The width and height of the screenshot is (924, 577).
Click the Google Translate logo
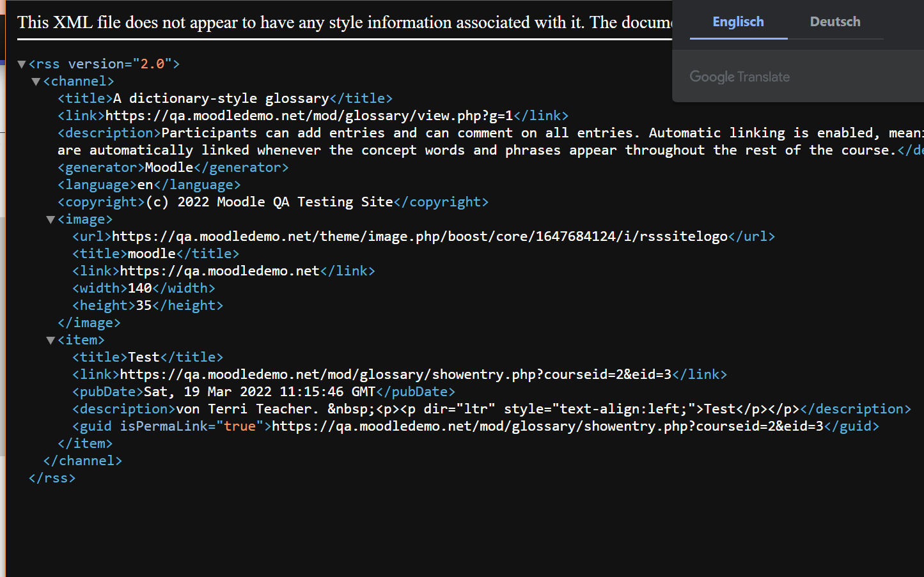(x=739, y=77)
